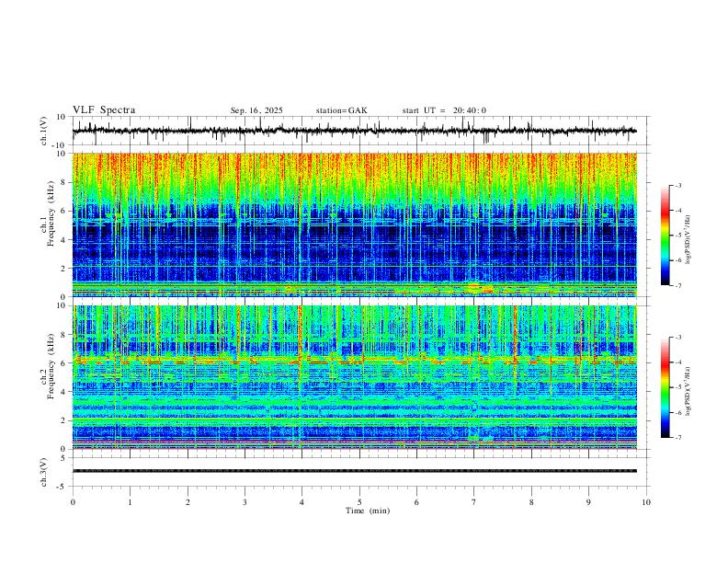Click the "8" frequency tick on ch.1 spectrogram

[64, 182]
